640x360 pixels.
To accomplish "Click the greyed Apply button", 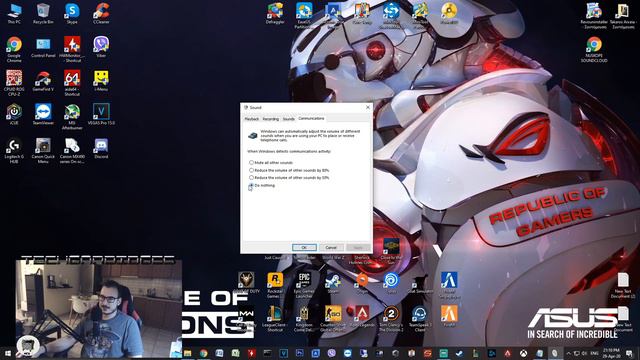I will tap(358, 247).
